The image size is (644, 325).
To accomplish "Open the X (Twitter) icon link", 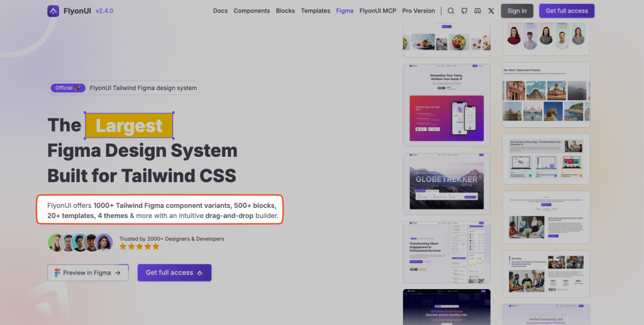I will [491, 11].
